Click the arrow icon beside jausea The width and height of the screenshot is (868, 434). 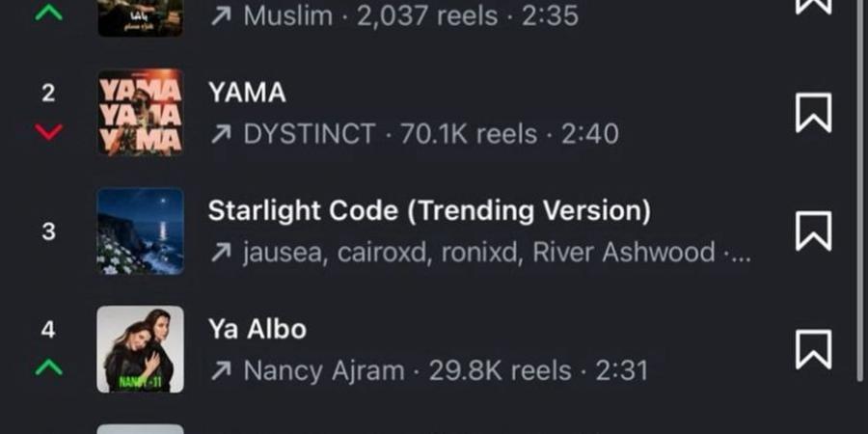tap(222, 253)
